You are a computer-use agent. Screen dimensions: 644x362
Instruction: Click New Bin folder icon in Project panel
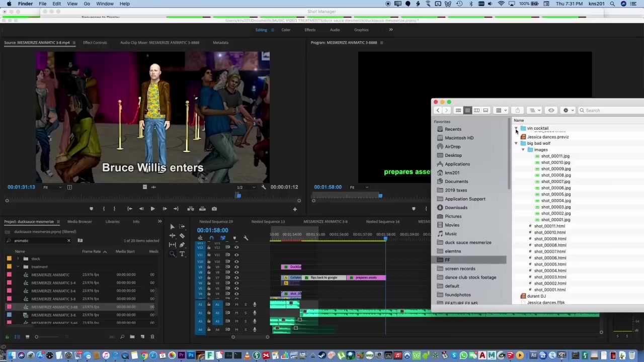click(132, 337)
